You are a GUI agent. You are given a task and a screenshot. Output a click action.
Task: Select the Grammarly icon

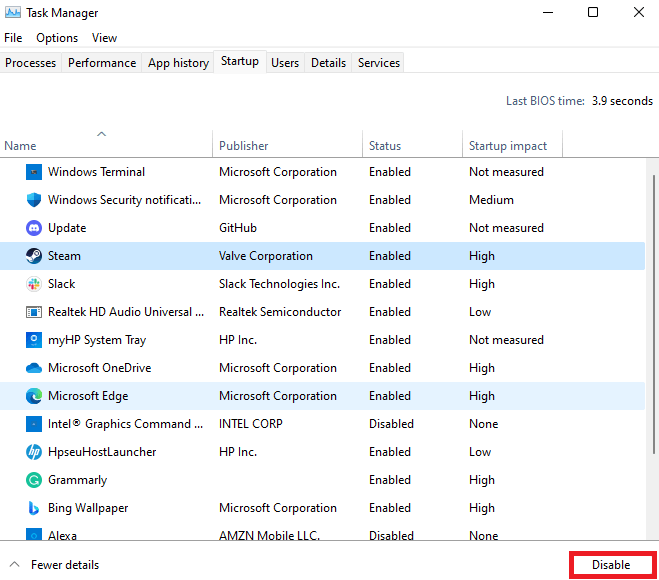(33, 480)
